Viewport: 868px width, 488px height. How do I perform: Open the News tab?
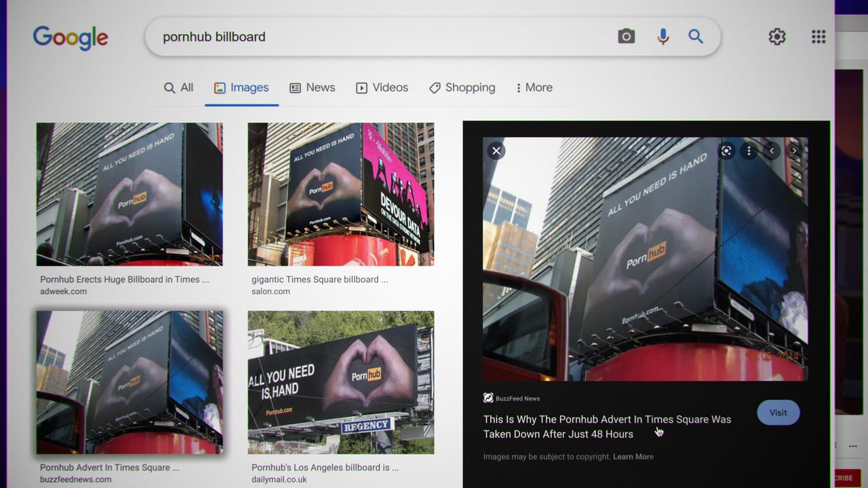pos(312,87)
